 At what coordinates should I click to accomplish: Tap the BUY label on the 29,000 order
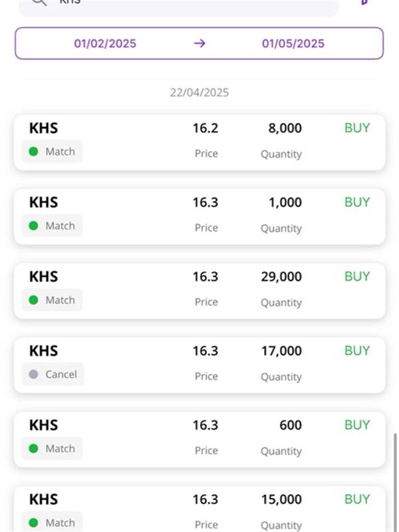357,277
